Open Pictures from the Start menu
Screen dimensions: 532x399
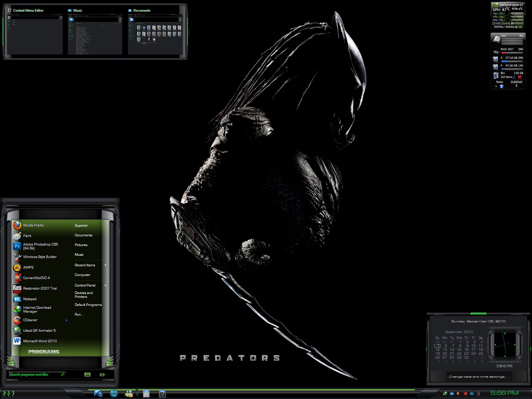point(81,245)
